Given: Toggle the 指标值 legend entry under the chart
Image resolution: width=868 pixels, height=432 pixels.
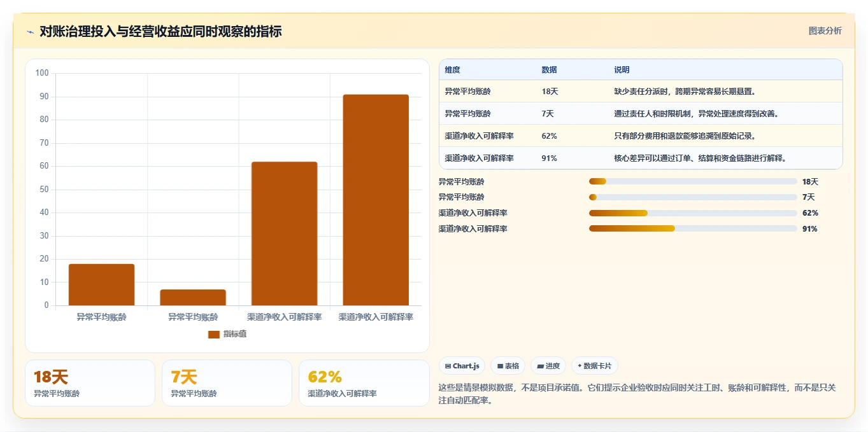Looking at the screenshot, I should (227, 334).
